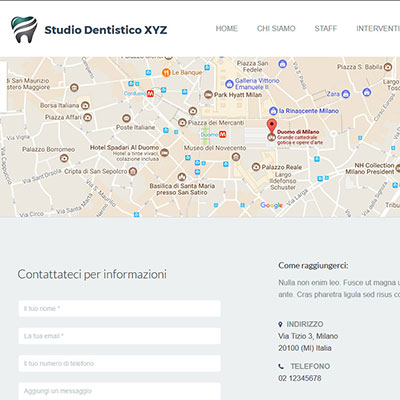Select the phone number input field
The width and height of the screenshot is (400, 400).
coord(119,363)
